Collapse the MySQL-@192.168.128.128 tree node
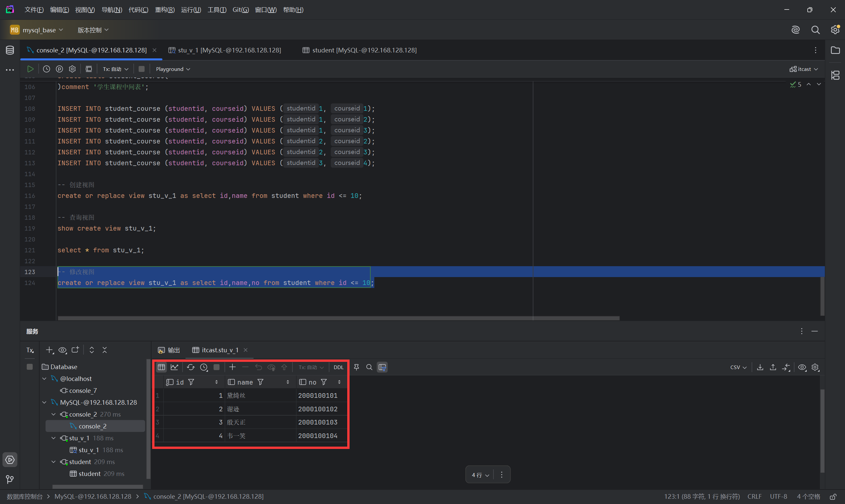 click(45, 402)
